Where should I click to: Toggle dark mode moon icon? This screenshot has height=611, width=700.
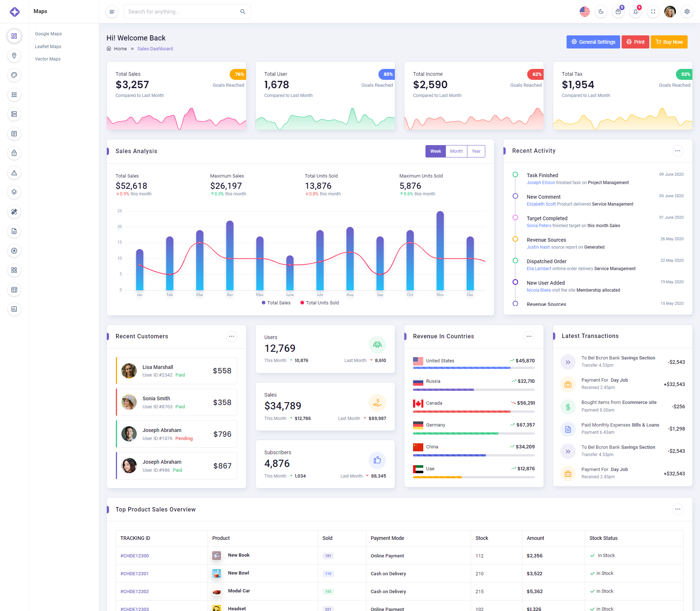point(601,12)
